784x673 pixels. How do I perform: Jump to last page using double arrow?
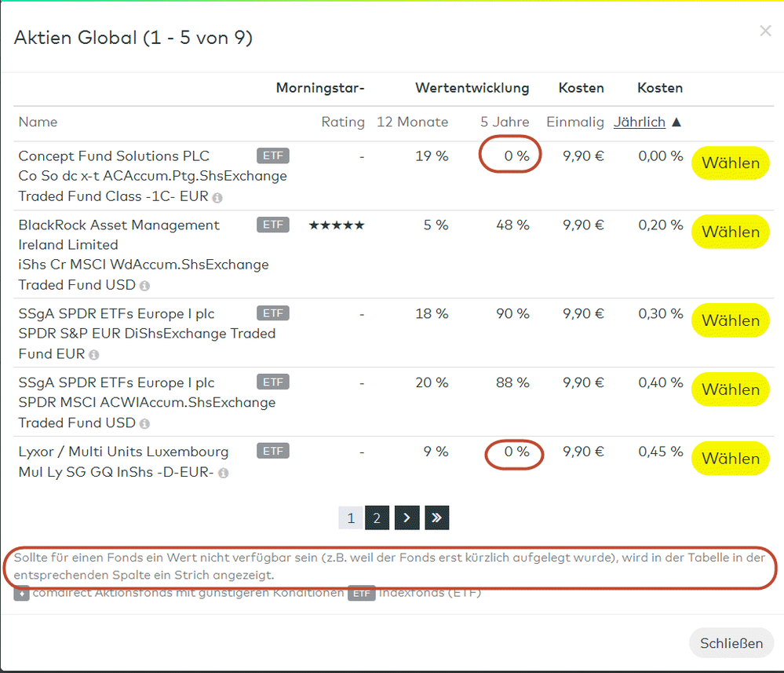pyautogui.click(x=436, y=518)
